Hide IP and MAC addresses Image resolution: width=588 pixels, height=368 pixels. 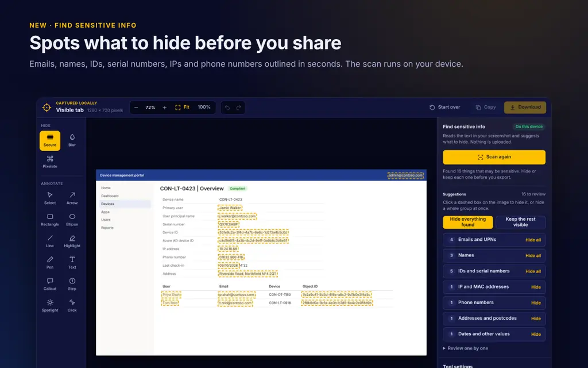click(536, 287)
